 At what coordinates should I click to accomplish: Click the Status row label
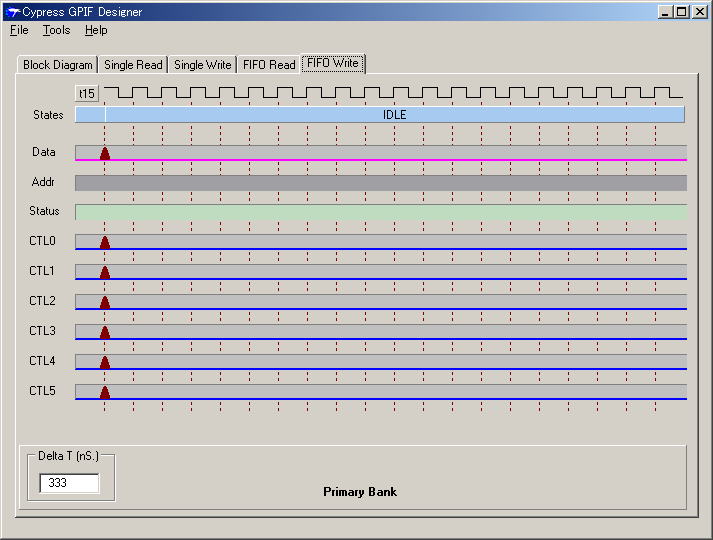pos(44,211)
